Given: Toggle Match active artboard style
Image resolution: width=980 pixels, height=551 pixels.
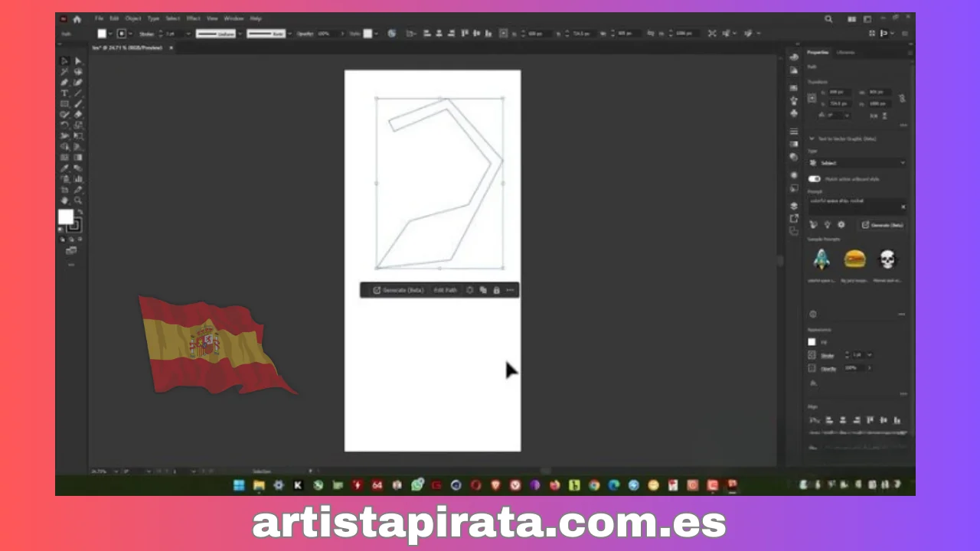Looking at the screenshot, I should click(x=814, y=178).
